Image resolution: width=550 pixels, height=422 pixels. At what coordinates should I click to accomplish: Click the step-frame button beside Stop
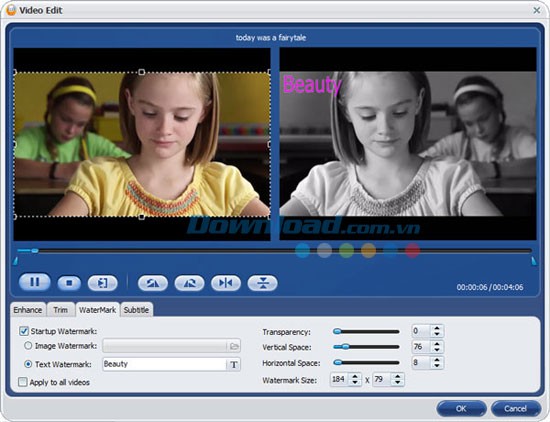[102, 283]
